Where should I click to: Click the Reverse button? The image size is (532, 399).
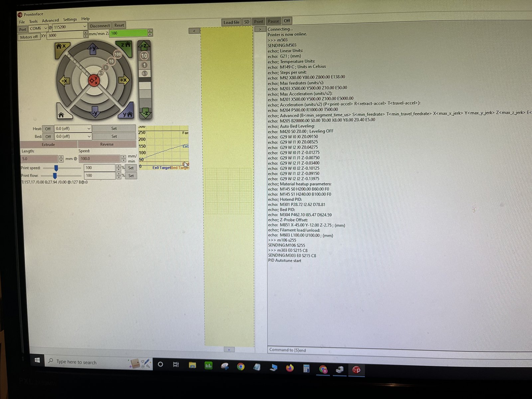click(107, 144)
